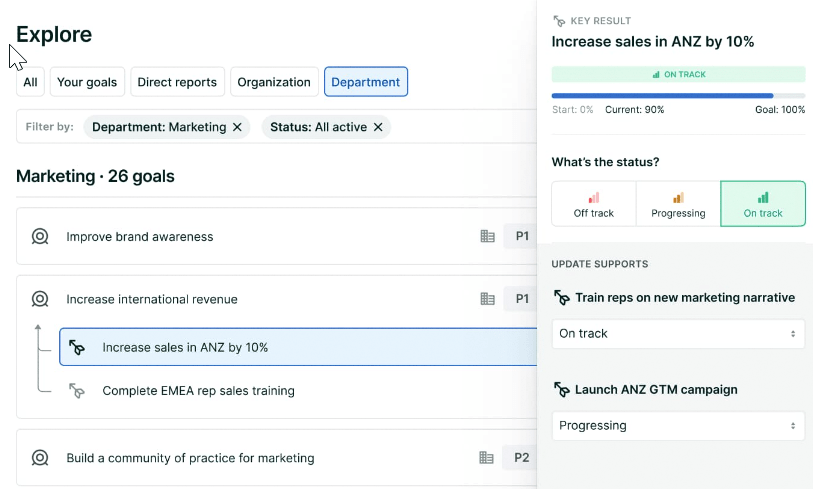Select the On track status option
This screenshot has height=489, width=813.
[x=763, y=204]
